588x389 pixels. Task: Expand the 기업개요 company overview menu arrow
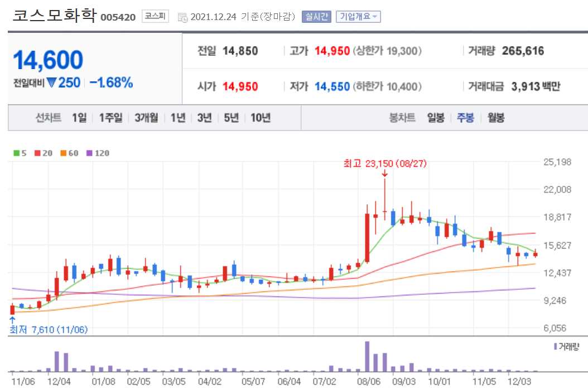tap(375, 17)
